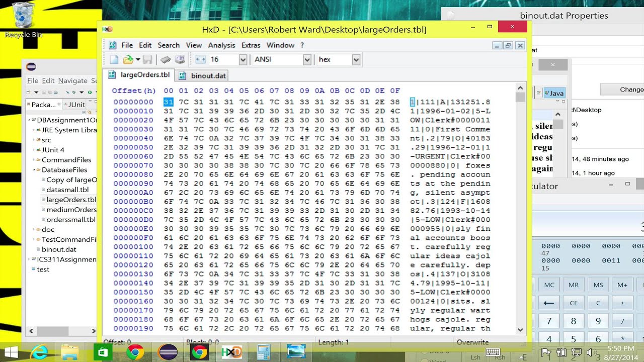Click the HxD document icon beside File menu
This screenshot has height=362, width=644.
(113, 45)
